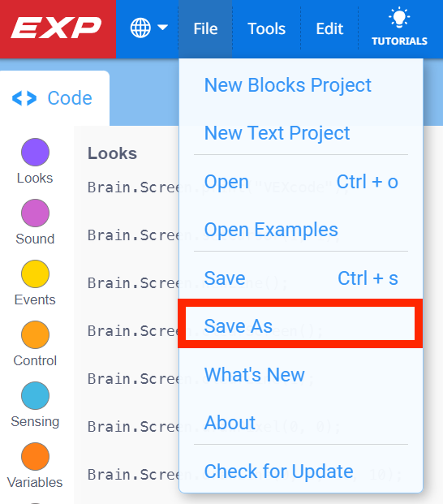Select the orange Control category
Viewport: 443px width, 504px height.
tap(35, 334)
